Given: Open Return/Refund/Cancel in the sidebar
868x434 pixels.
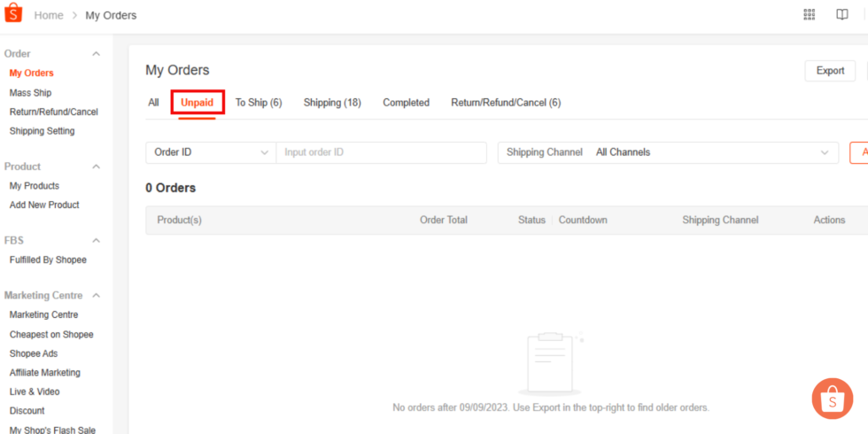Looking at the screenshot, I should [x=54, y=112].
